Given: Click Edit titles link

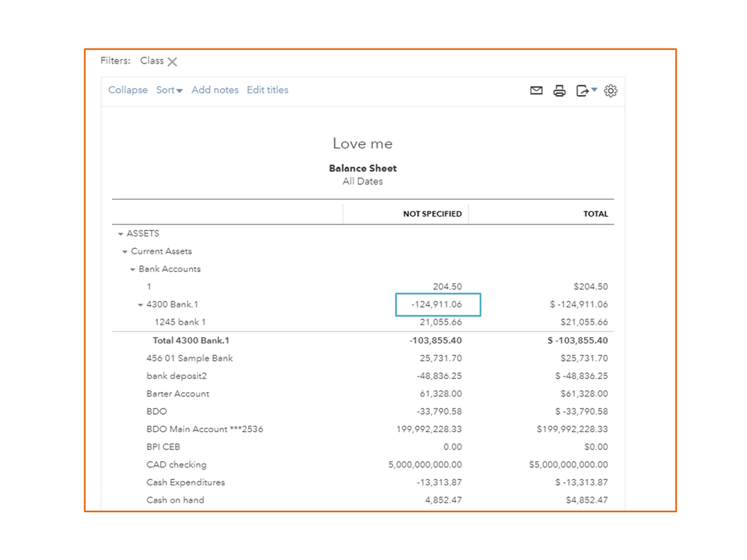Looking at the screenshot, I should click(x=267, y=90).
